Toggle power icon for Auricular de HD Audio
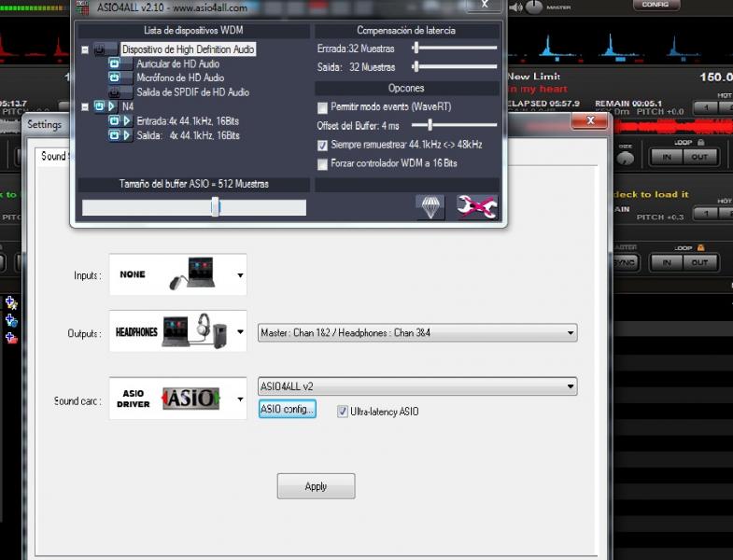This screenshot has width=733, height=560. tap(115, 63)
